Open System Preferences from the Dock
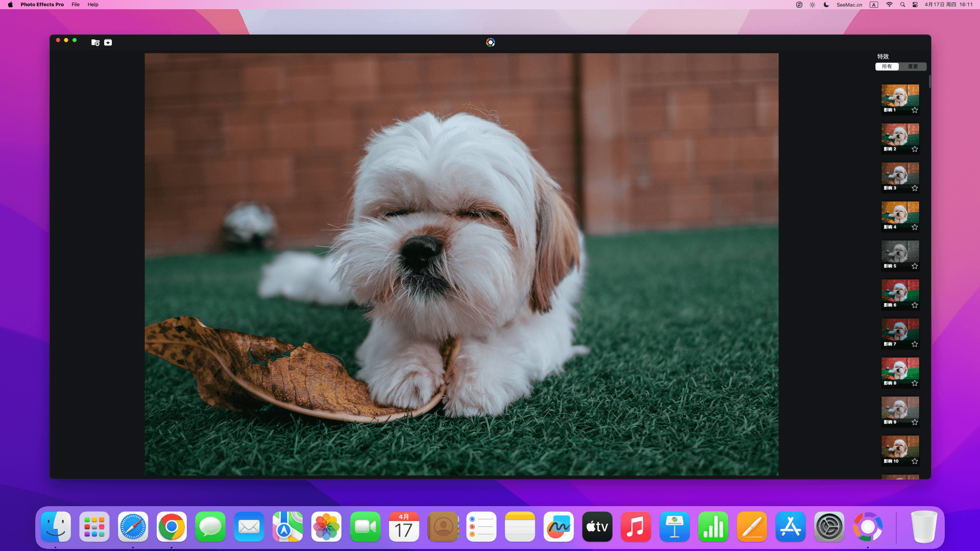Screen dimensions: 980x551 (829, 527)
